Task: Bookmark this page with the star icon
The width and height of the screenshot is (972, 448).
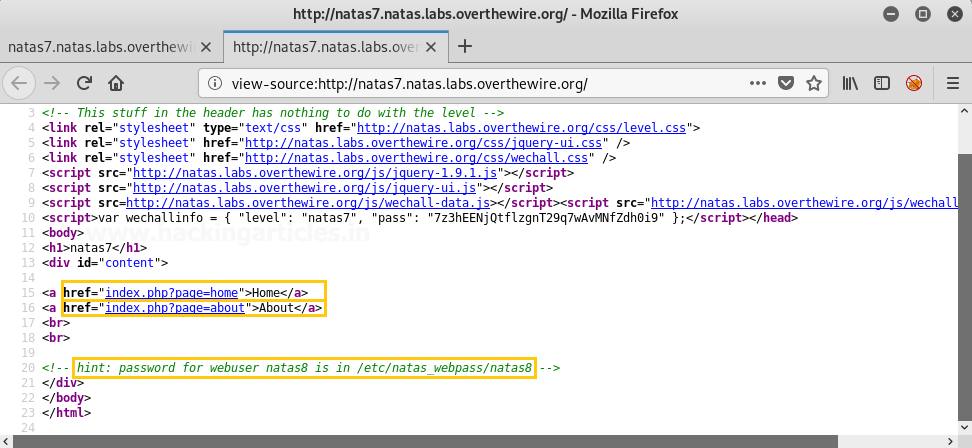Action: (x=814, y=83)
